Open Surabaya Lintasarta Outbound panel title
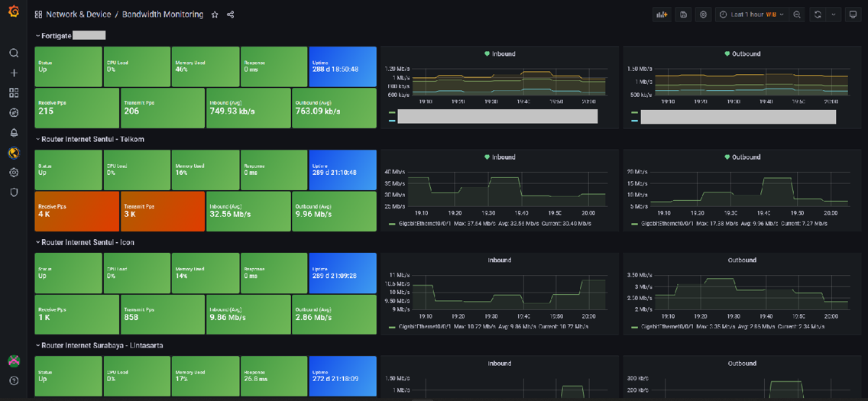The height and width of the screenshot is (401, 868). pyautogui.click(x=743, y=364)
